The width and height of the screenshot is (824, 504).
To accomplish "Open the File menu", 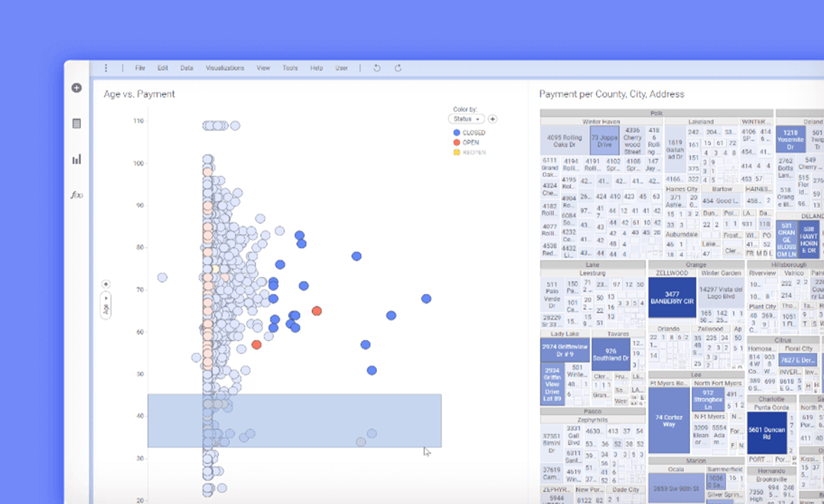I will click(140, 68).
